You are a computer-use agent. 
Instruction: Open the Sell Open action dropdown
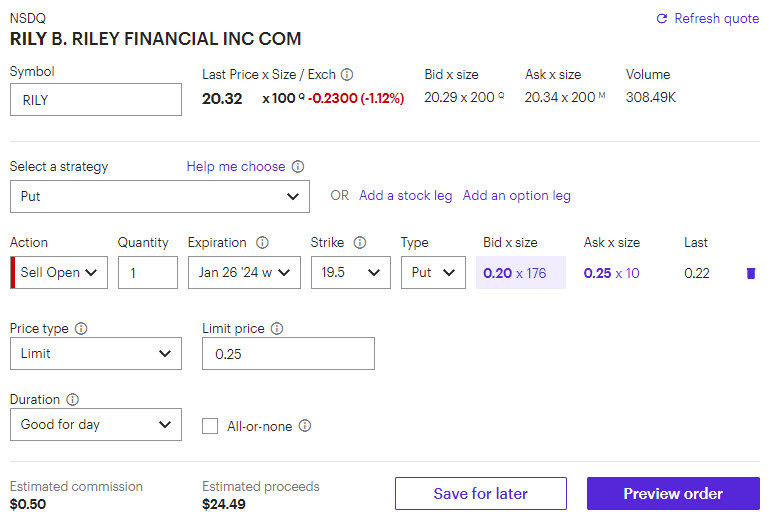point(60,273)
